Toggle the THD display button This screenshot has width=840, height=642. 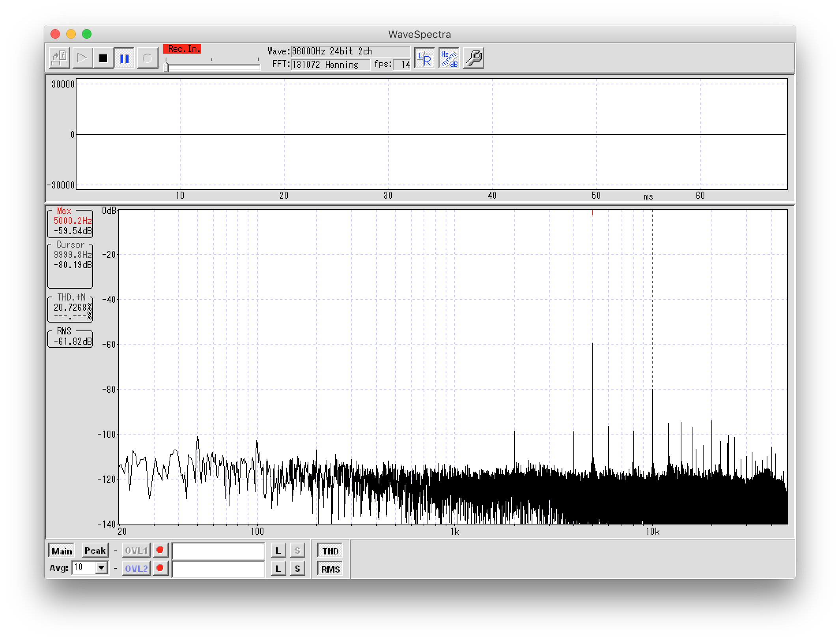tap(330, 551)
